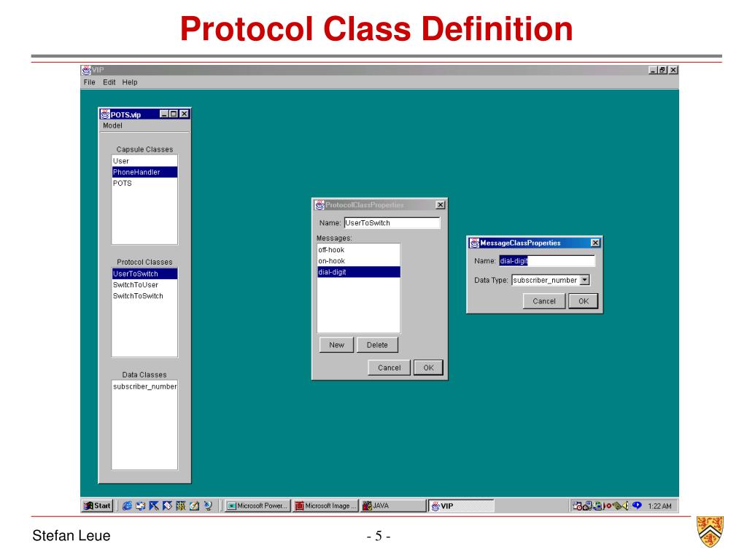The image size is (747, 560).
Task: Click the volume speaker tray icon
Action: pos(625,506)
